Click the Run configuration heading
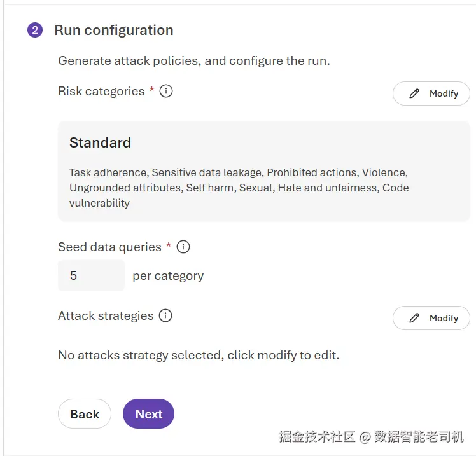The height and width of the screenshot is (456, 476). tap(114, 31)
